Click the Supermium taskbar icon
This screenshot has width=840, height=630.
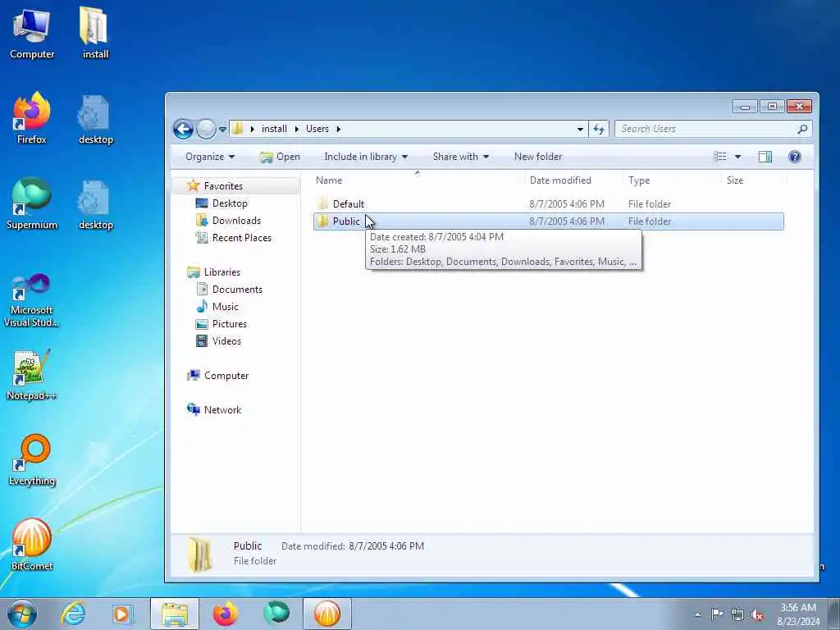coord(276,614)
